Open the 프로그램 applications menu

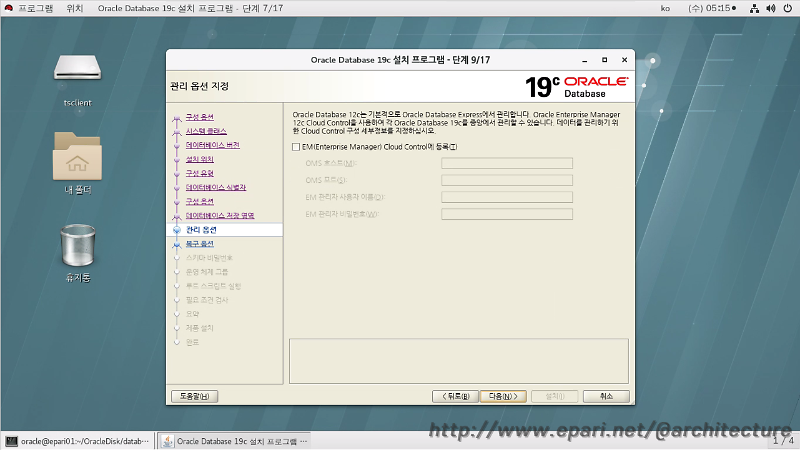coord(36,8)
